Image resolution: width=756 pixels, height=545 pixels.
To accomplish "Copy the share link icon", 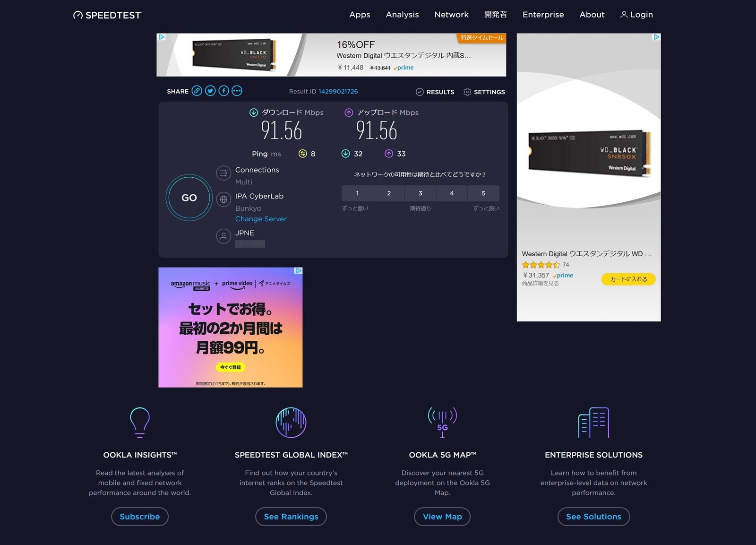I will 197,91.
